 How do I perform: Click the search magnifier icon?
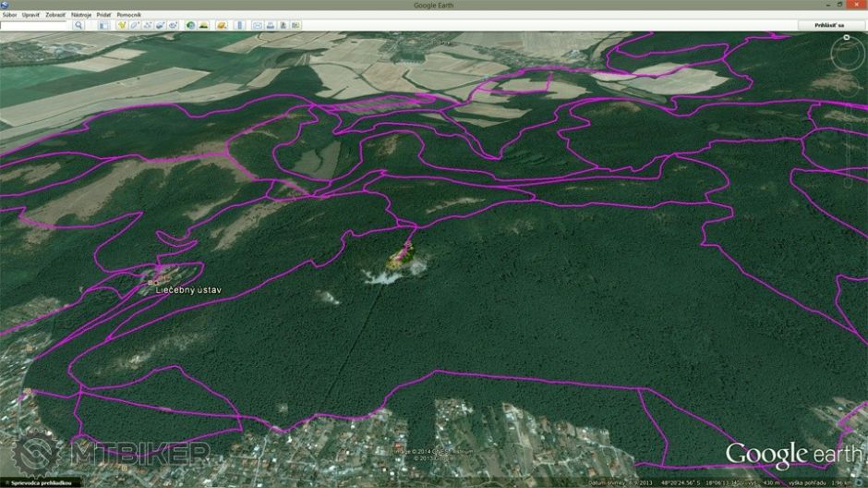[x=78, y=25]
